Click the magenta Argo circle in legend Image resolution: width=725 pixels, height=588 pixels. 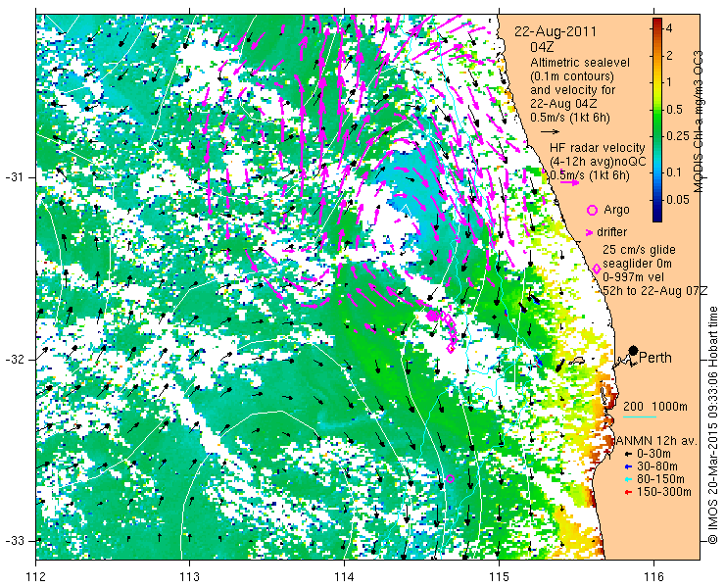592,210
